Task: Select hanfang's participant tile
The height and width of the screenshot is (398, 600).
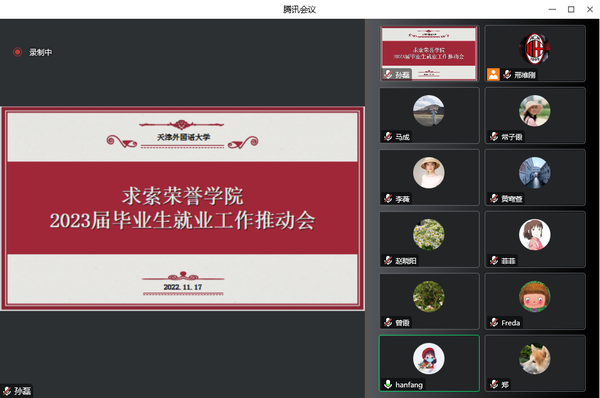Action: click(429, 363)
